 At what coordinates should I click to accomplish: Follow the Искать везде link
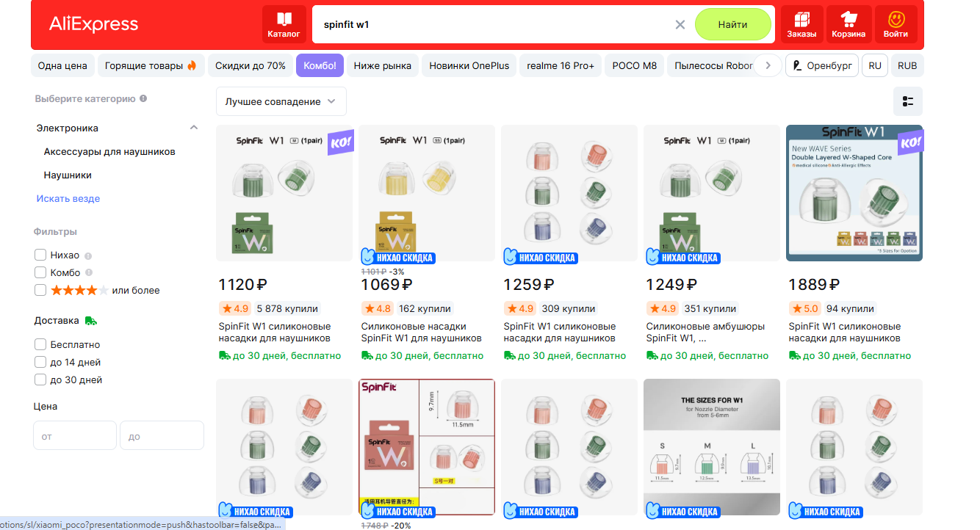pos(68,198)
